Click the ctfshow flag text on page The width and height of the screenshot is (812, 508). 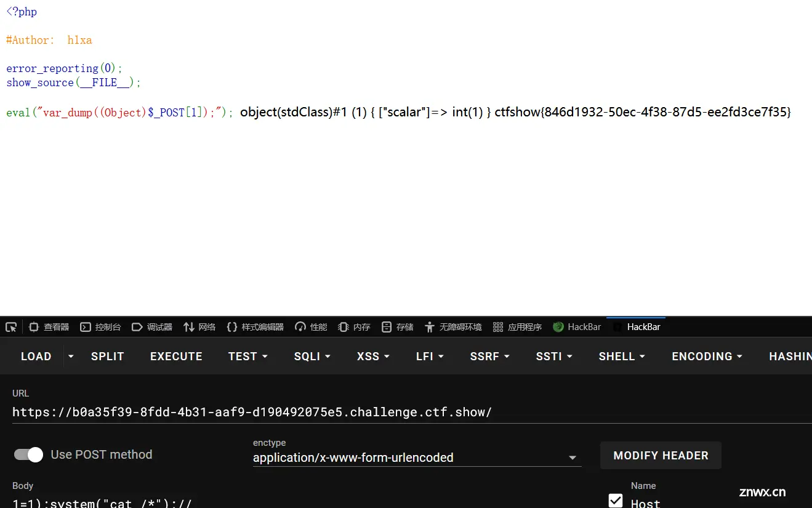click(x=643, y=112)
